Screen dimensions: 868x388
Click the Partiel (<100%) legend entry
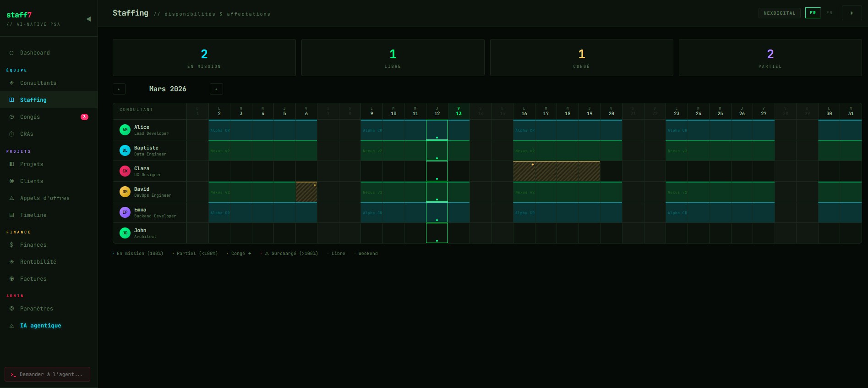click(x=195, y=254)
